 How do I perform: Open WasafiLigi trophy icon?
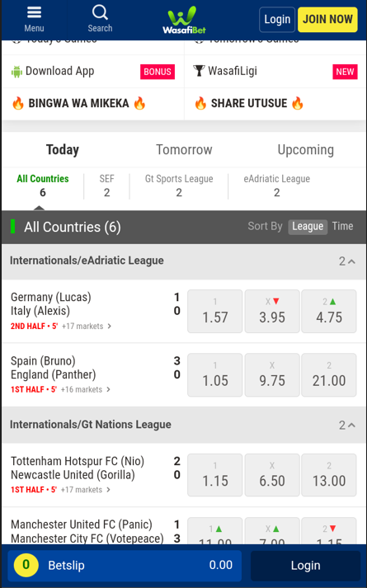pos(199,71)
